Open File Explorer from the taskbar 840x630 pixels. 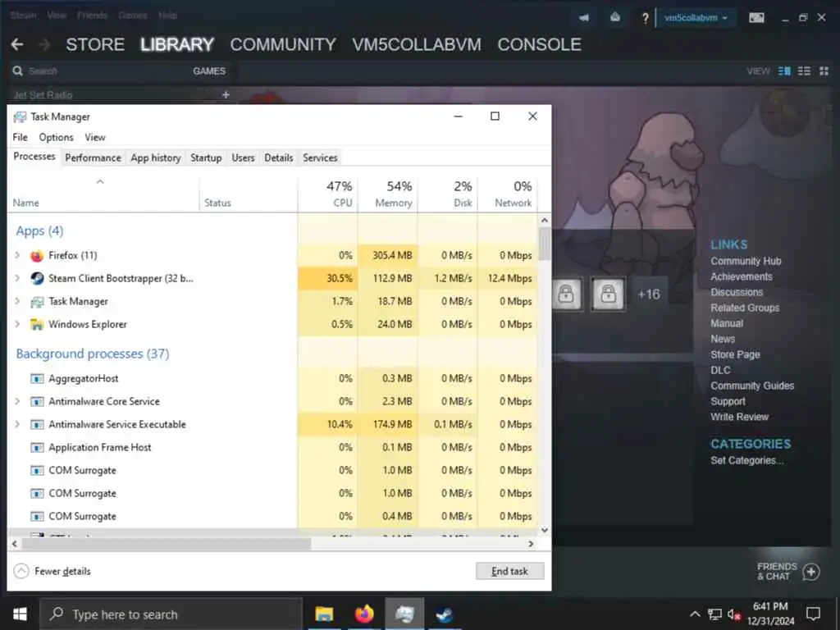[324, 614]
